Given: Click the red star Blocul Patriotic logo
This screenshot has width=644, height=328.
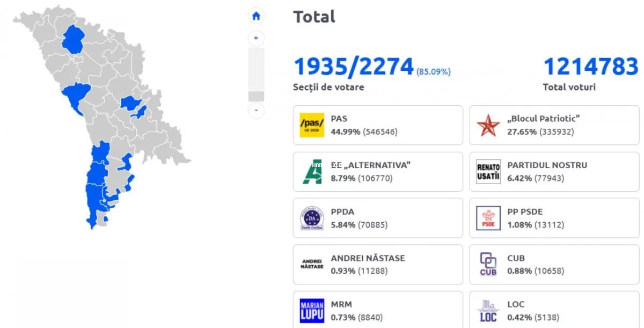Looking at the screenshot, I should pos(488,125).
